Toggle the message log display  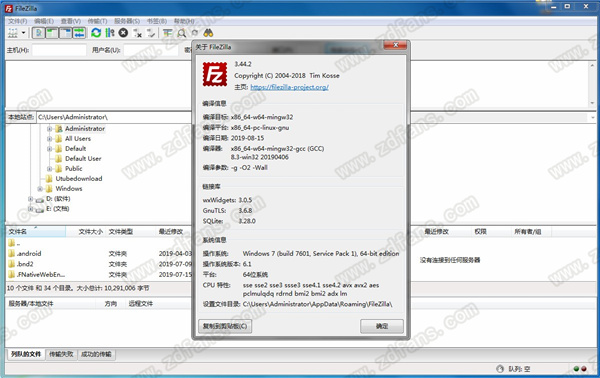pos(38,33)
